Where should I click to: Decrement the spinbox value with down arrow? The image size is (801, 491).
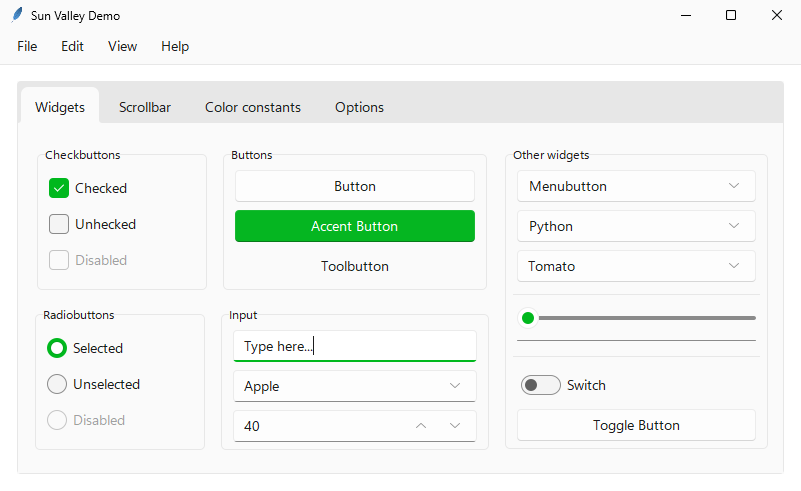click(455, 426)
